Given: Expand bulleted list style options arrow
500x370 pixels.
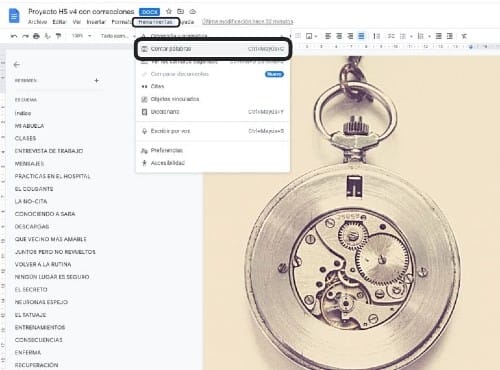Looking at the screenshot, I should click(411, 36).
